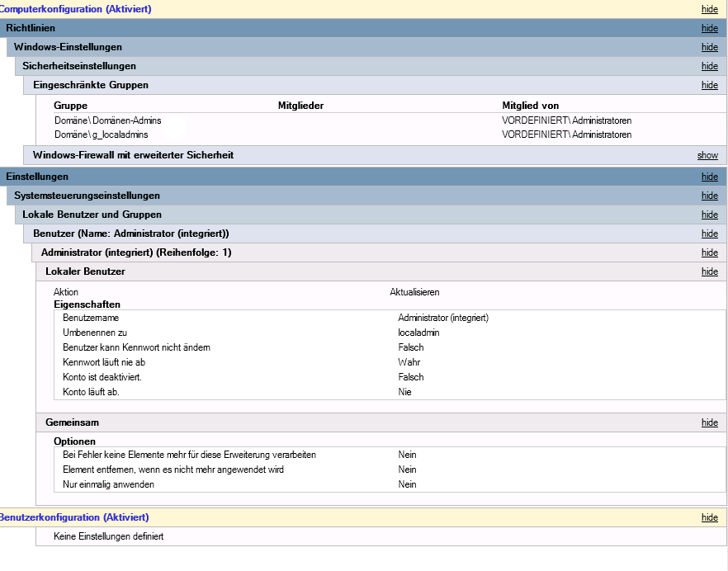Click Nein value for Nur einmalig anwenden
Viewport: 728px width, 571px height.
(407, 484)
